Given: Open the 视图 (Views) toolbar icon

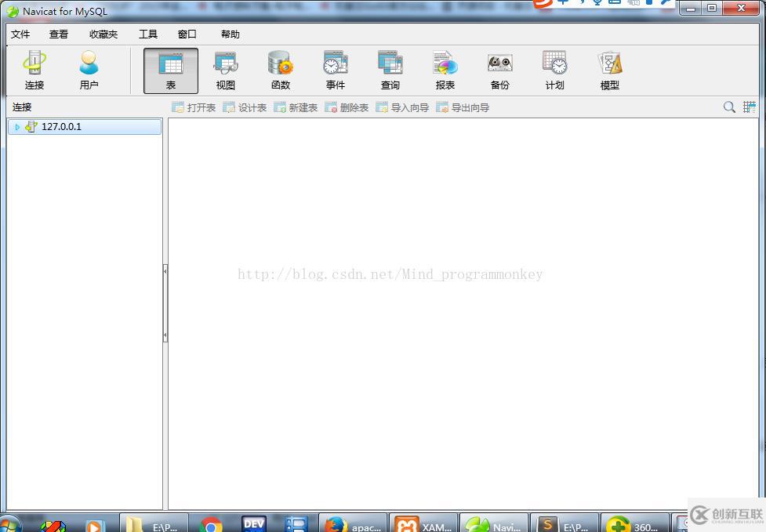Looking at the screenshot, I should pyautogui.click(x=225, y=69).
